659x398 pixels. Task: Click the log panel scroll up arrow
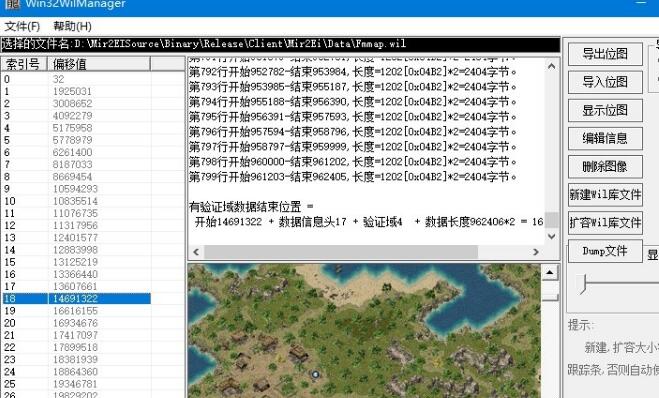(551, 66)
